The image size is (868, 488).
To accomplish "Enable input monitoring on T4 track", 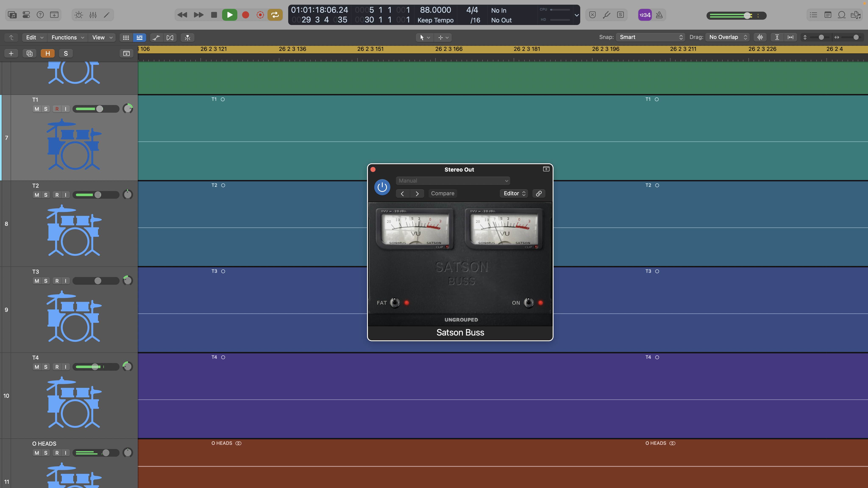I will click(66, 367).
